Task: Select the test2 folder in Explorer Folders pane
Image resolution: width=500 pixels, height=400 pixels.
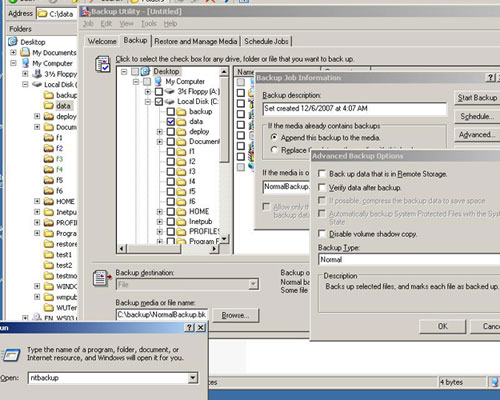Action: coord(58,265)
